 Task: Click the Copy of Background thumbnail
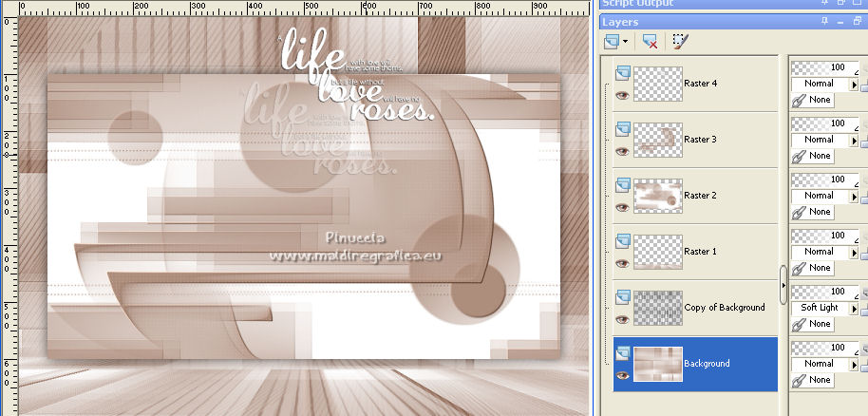pyautogui.click(x=657, y=308)
